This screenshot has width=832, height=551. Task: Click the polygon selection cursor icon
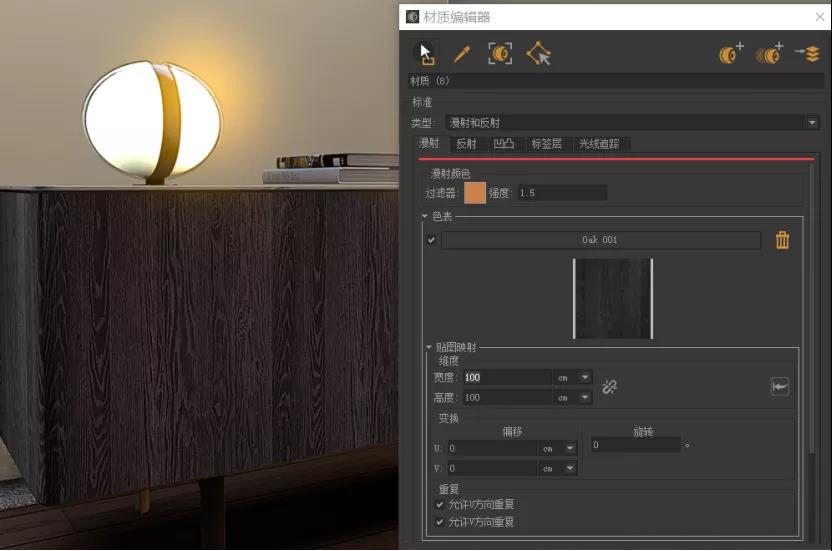pyautogui.click(x=539, y=54)
